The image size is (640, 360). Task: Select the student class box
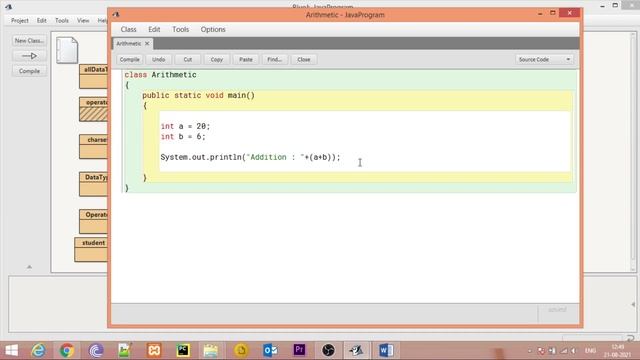tap(91, 249)
